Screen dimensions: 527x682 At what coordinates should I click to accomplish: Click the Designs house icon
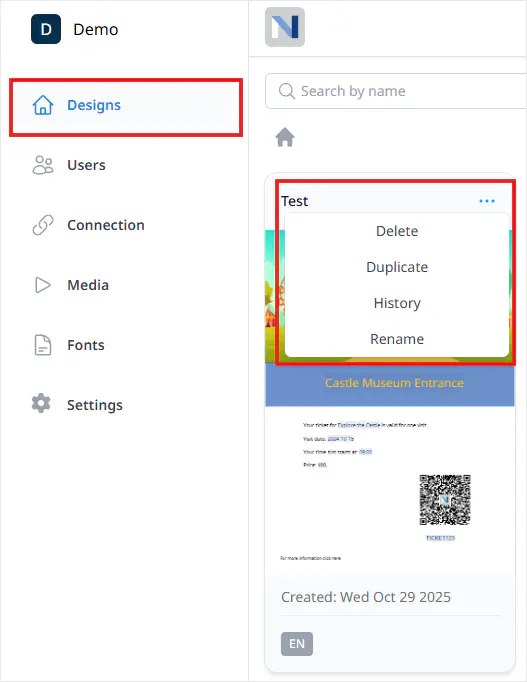[x=43, y=105]
